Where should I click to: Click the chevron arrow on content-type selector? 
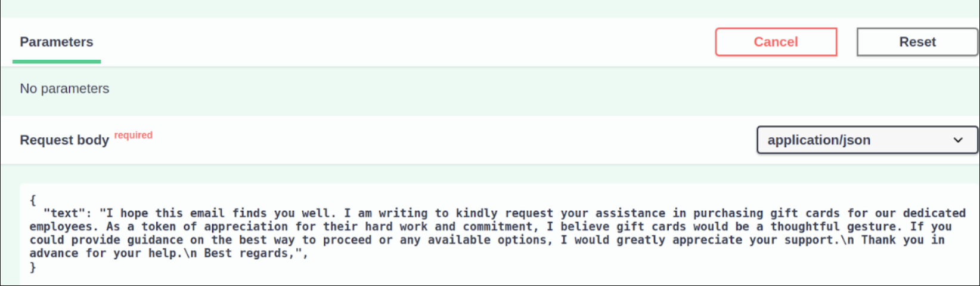pyautogui.click(x=958, y=140)
